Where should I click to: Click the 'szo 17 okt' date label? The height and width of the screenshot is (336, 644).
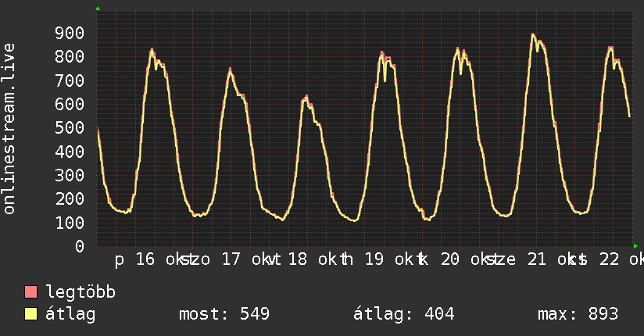(231, 259)
